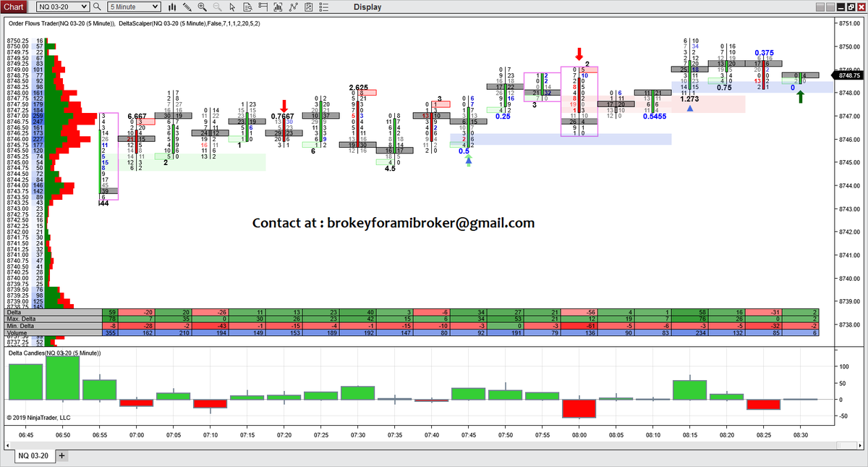The width and height of the screenshot is (868, 467).
Task: Click the Delta cell showing -56
Action: (x=579, y=312)
